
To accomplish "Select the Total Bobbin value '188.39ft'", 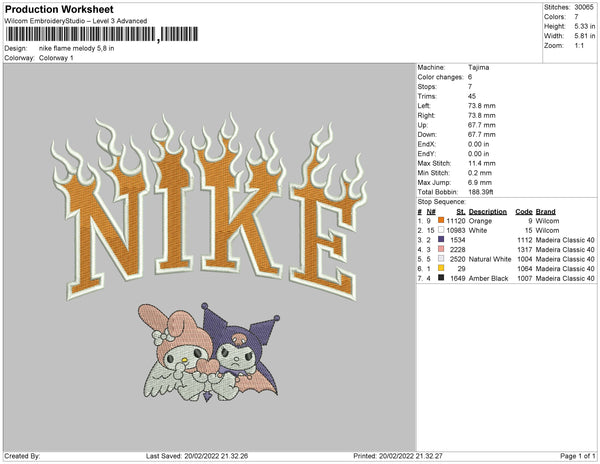I will [x=481, y=192].
